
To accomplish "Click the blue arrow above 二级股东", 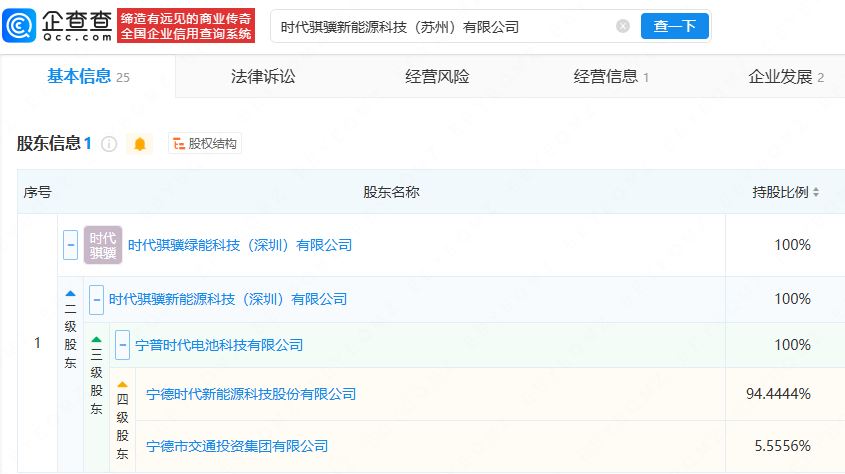I will [x=70, y=294].
